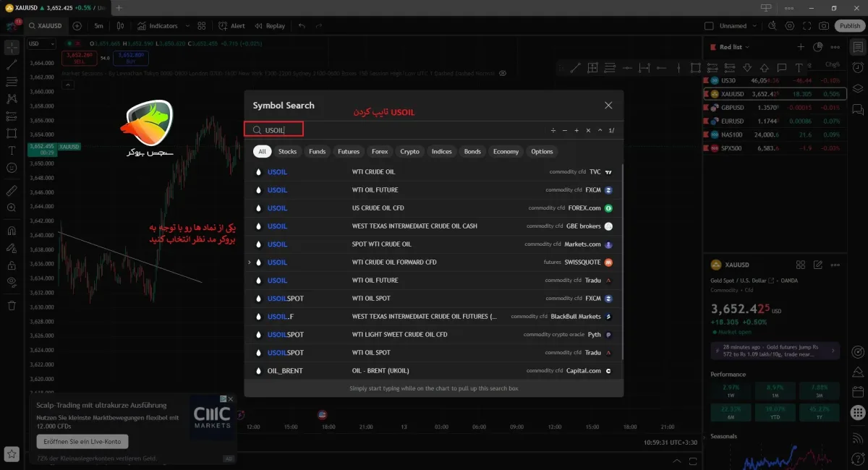Select the crosshair cursor tool

tap(12, 48)
